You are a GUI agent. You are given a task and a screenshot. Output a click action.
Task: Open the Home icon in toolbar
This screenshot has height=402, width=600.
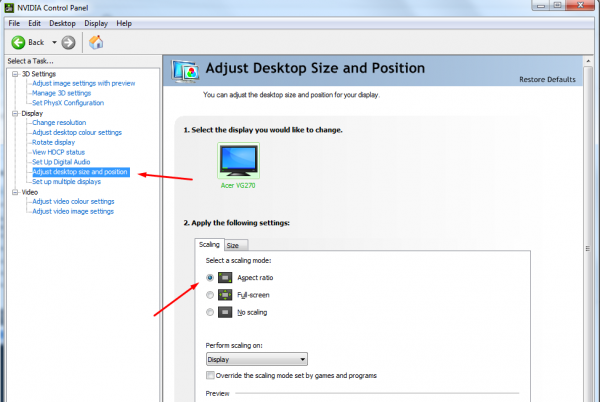97,42
